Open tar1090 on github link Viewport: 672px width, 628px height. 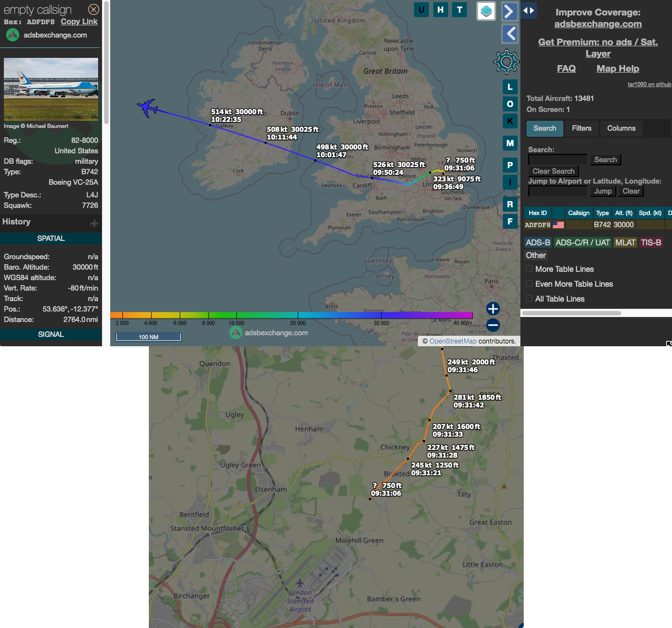(649, 84)
